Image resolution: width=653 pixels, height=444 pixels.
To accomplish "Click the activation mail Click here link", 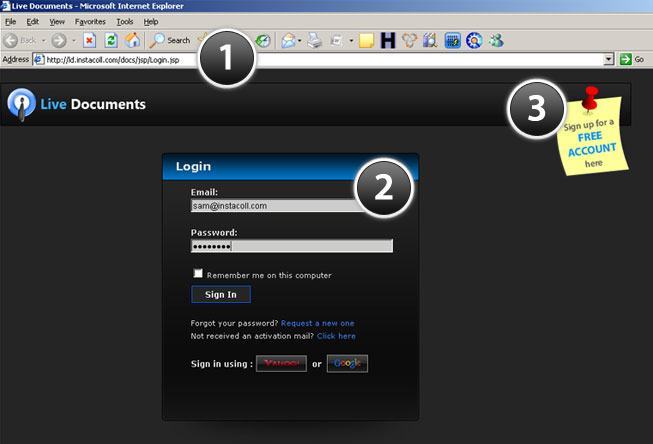I will 336,336.
